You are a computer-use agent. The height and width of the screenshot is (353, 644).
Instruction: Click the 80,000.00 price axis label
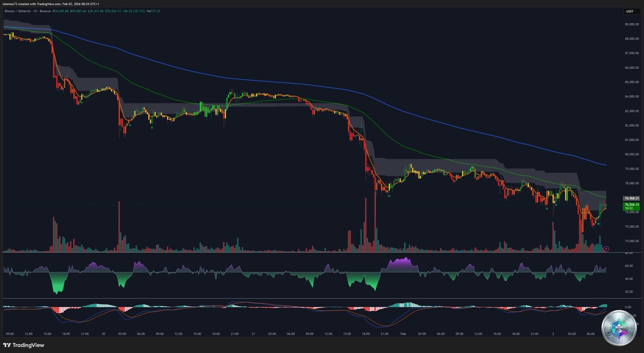click(x=632, y=154)
